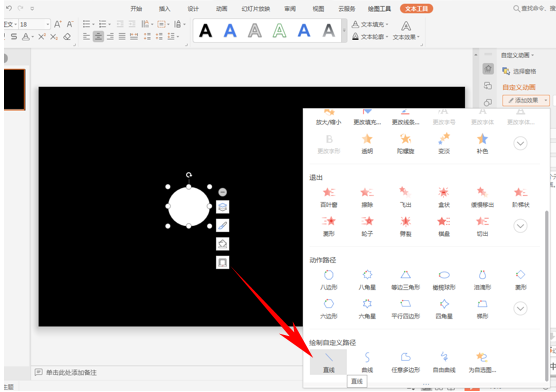Choose 梯形 motion path
The width and height of the screenshot is (556, 392).
482,309
